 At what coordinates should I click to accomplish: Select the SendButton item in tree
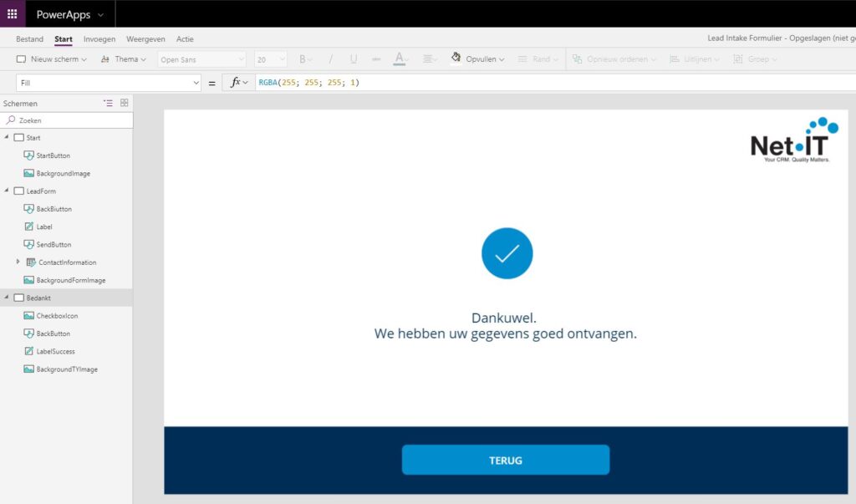point(53,245)
